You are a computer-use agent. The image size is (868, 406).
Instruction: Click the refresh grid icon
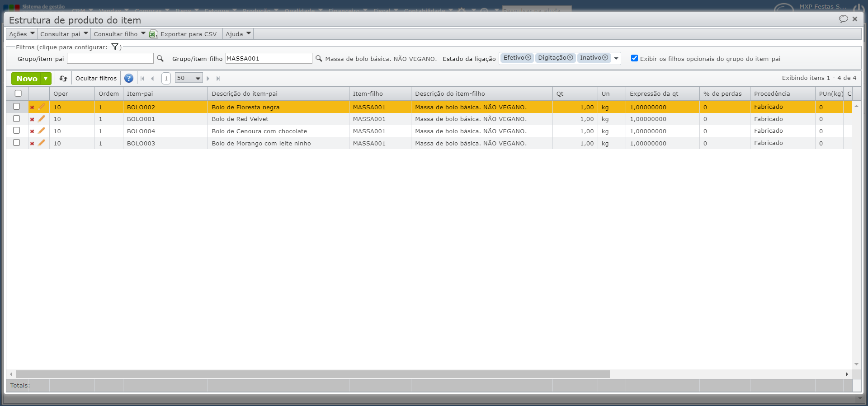63,79
